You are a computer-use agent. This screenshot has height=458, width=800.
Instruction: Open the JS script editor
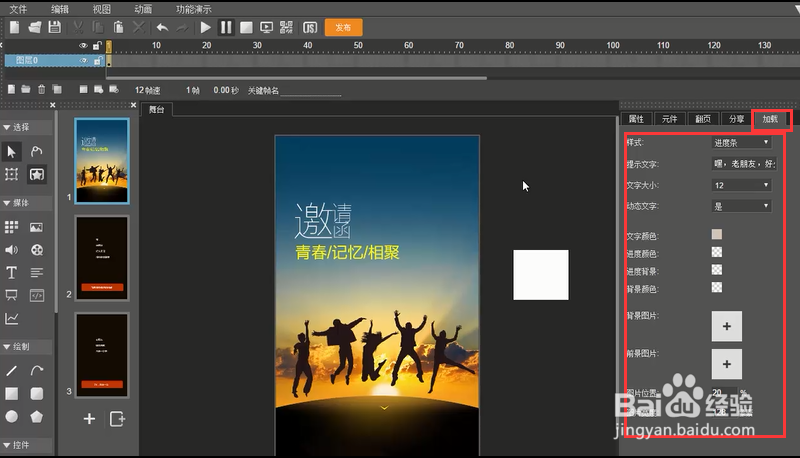(x=310, y=28)
